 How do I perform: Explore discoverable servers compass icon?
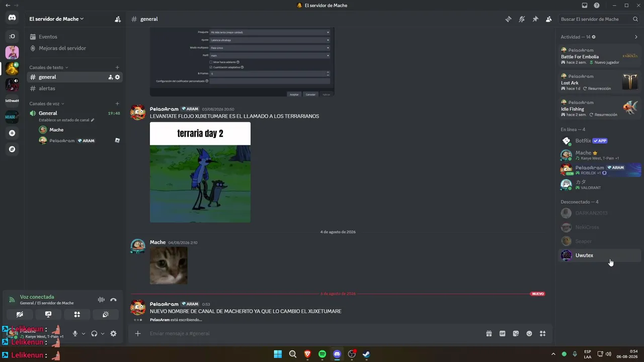click(12, 149)
